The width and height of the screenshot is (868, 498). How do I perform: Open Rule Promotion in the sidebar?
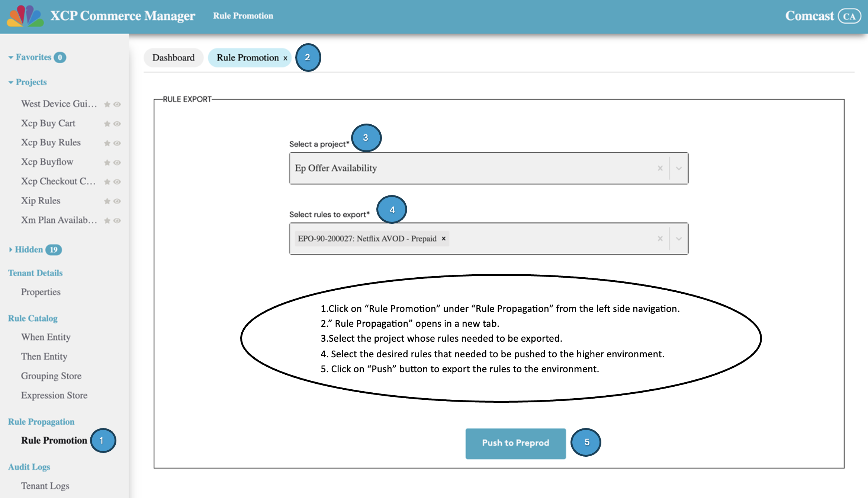coord(54,440)
